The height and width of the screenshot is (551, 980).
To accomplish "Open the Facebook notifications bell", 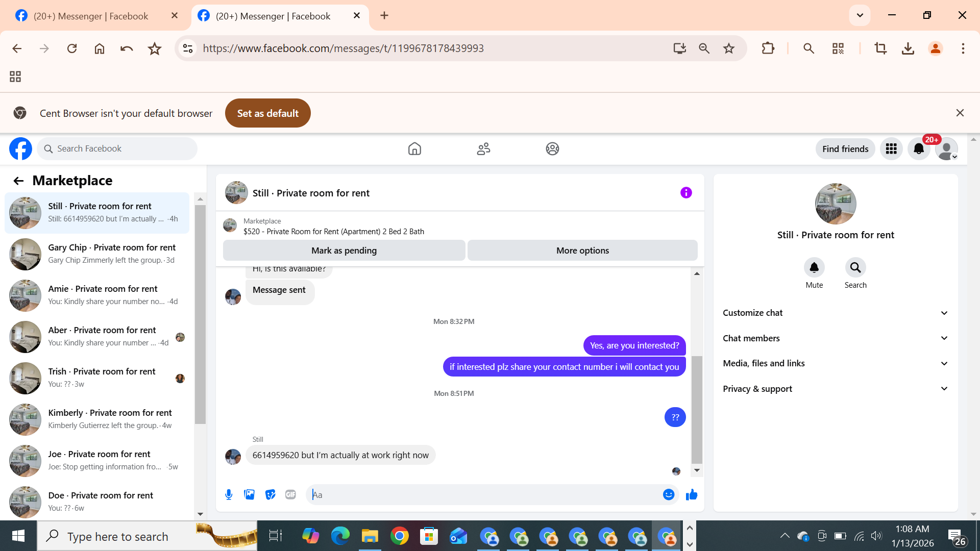I will pyautogui.click(x=919, y=149).
